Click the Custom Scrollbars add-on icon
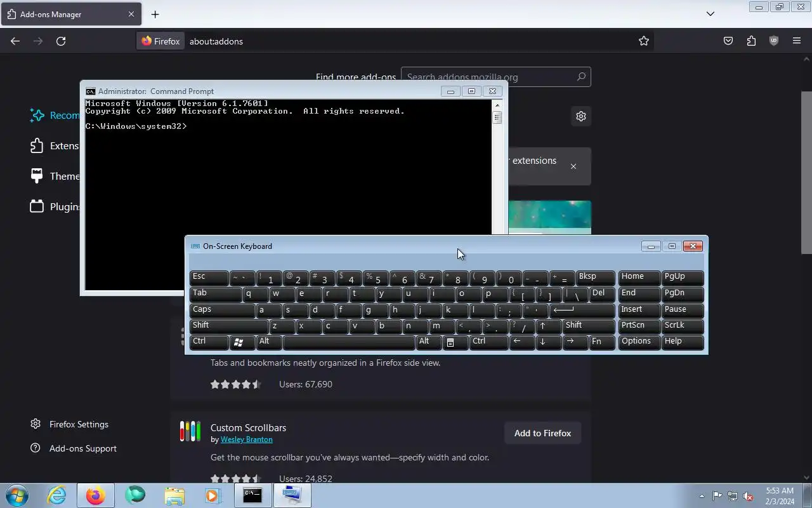 tap(190, 432)
